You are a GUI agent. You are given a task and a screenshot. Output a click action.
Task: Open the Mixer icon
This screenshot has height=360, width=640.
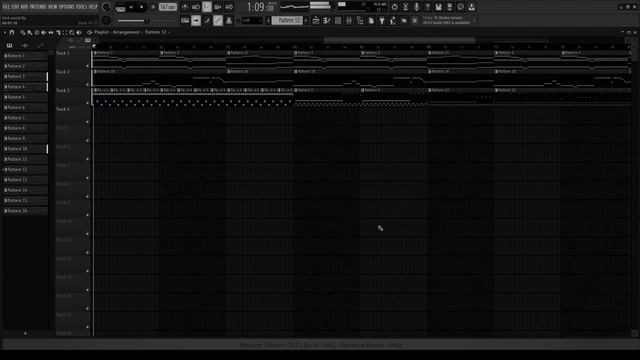point(349,20)
